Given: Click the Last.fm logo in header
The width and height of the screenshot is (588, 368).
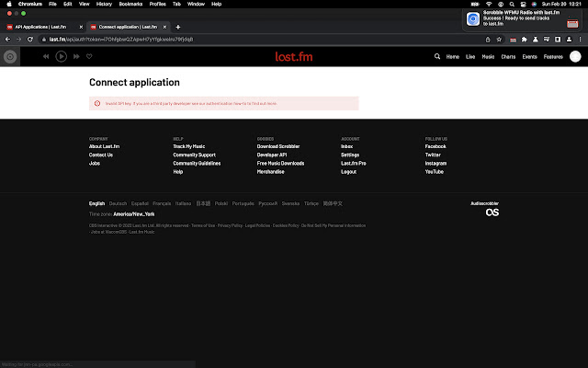Looking at the screenshot, I should pyautogui.click(x=293, y=56).
